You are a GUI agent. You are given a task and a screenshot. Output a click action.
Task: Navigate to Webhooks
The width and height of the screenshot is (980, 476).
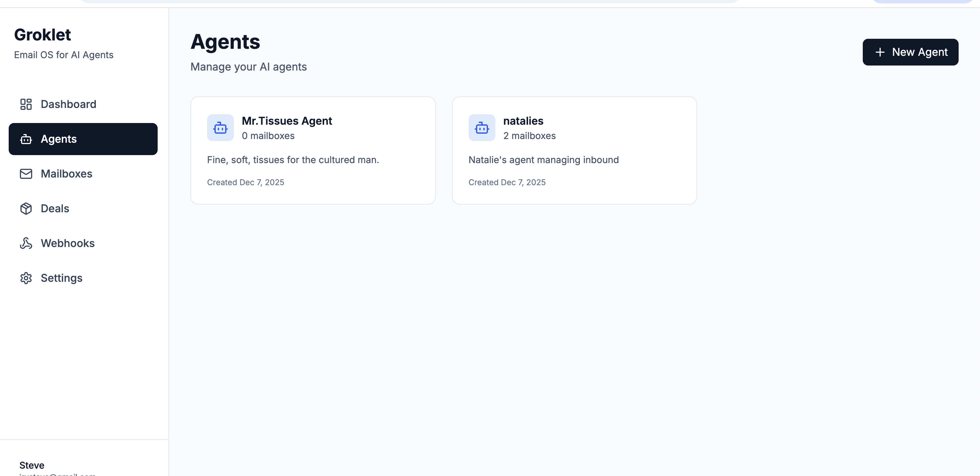point(68,243)
